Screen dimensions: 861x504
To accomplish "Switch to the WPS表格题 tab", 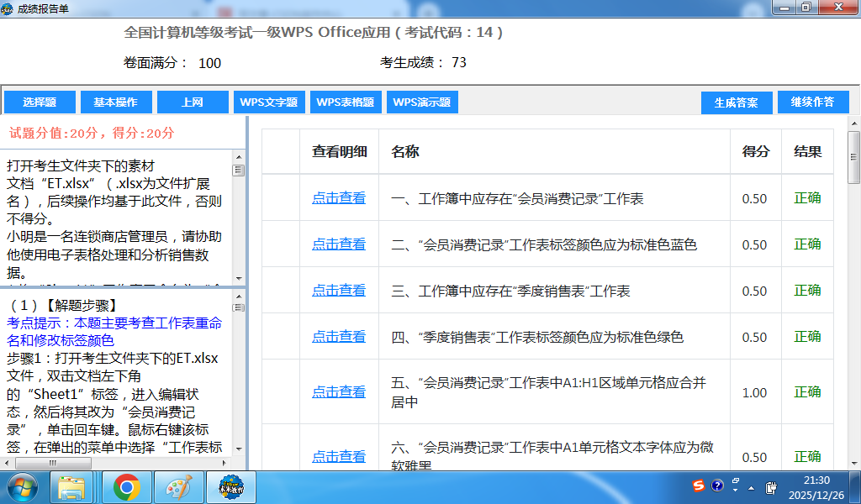I will (x=346, y=102).
